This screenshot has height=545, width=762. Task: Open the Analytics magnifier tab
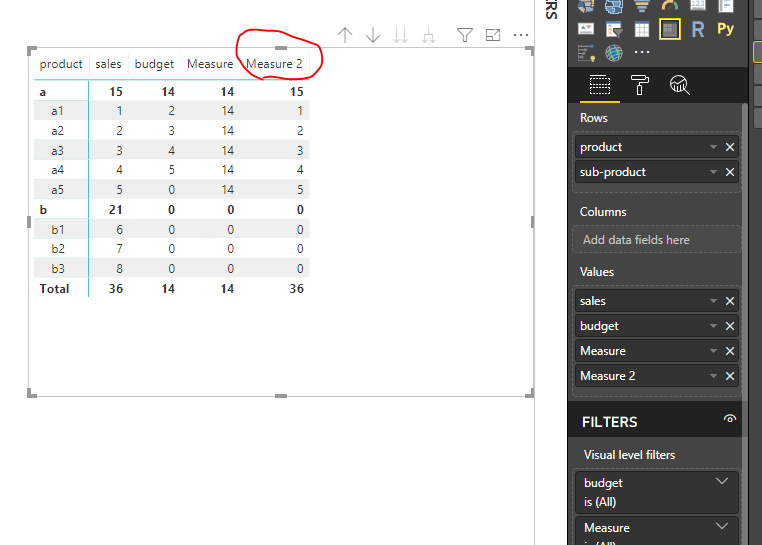tap(679, 85)
